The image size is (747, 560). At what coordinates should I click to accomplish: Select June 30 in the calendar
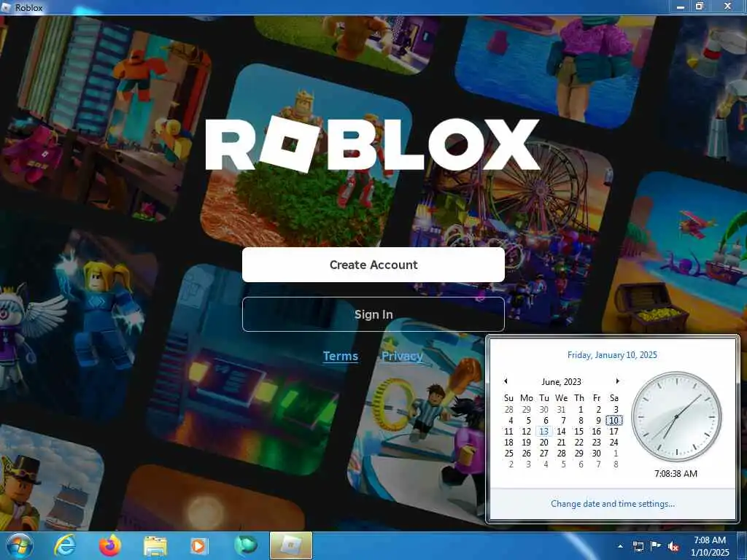coord(597,454)
